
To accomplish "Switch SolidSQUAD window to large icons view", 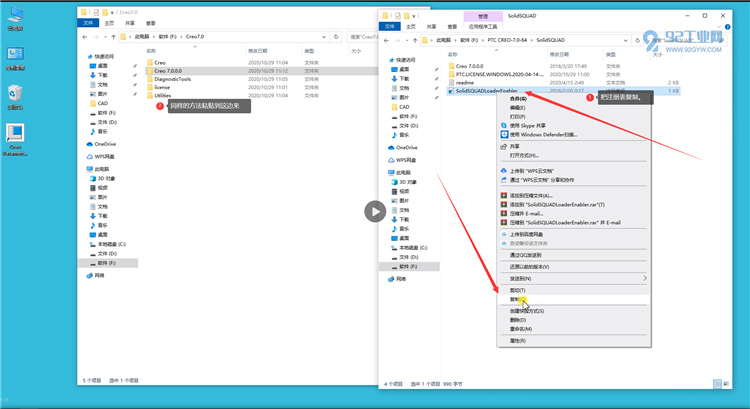I will [x=726, y=384].
